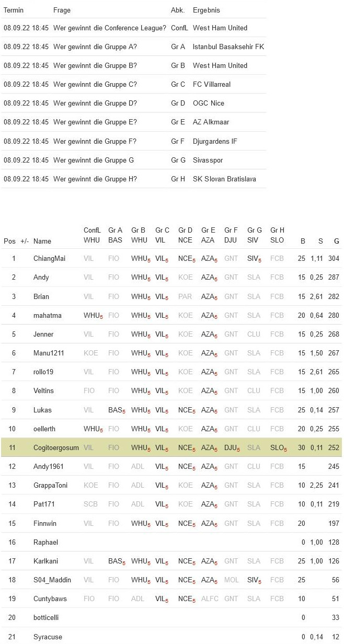Click the player name oellerth

point(45,429)
